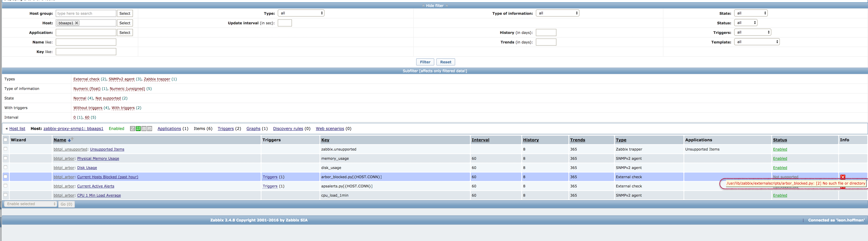Click Select next to Host group

125,13
